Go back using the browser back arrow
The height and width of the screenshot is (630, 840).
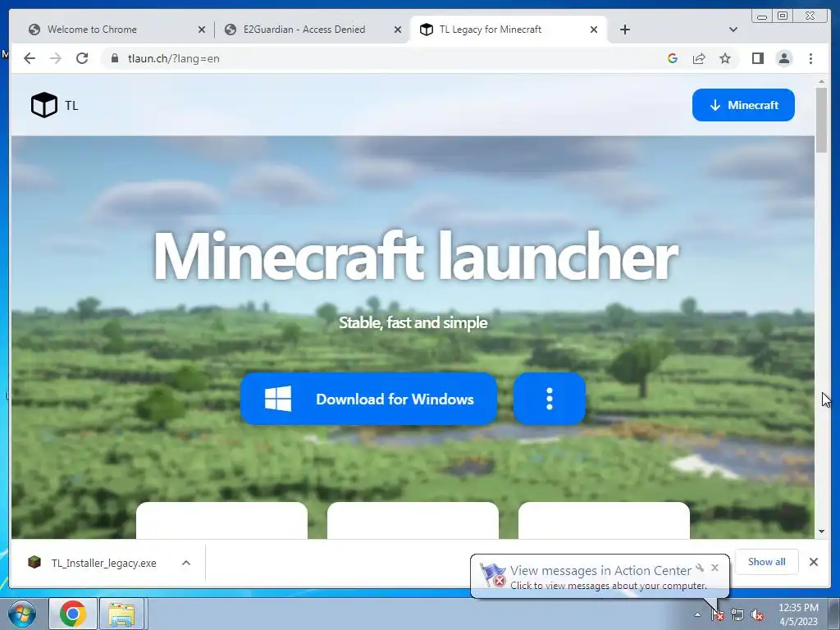[30, 58]
